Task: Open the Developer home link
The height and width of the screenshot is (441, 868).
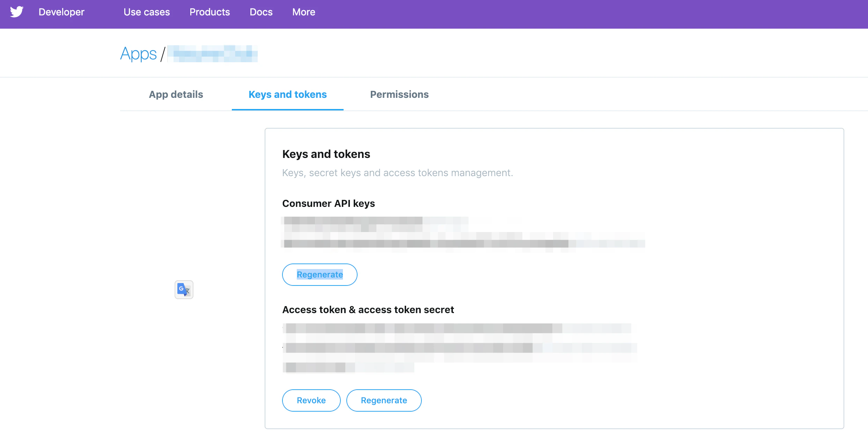Action: [x=61, y=12]
